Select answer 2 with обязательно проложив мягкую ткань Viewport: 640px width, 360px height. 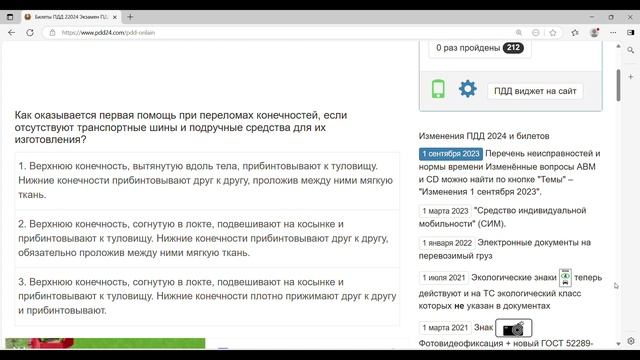coord(207,238)
